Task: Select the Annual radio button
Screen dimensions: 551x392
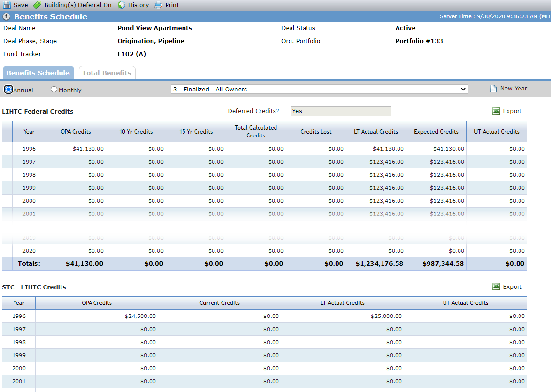Action: (x=8, y=90)
